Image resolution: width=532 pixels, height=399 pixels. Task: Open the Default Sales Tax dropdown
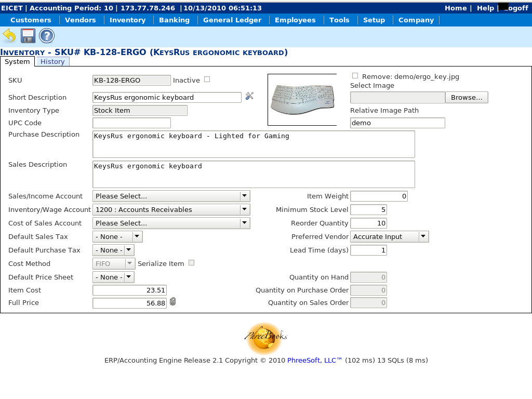[x=117, y=237]
